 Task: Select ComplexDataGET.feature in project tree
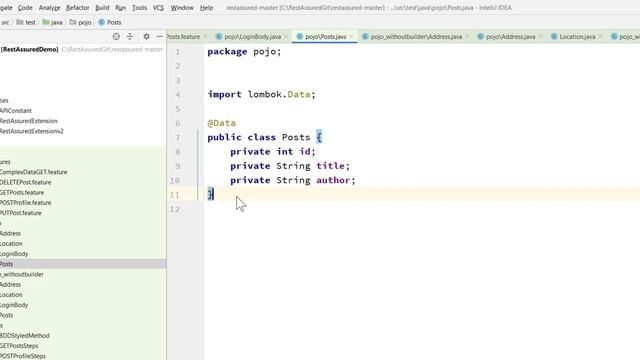coord(33,172)
